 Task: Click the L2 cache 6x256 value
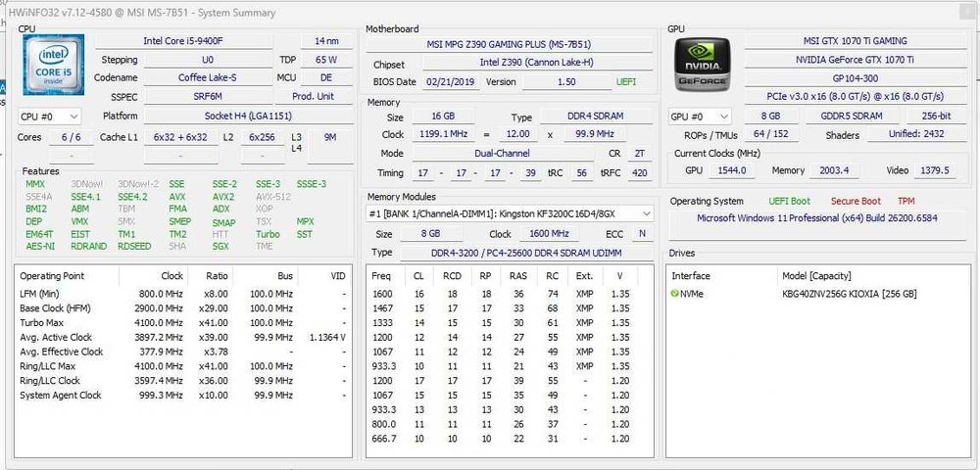pyautogui.click(x=262, y=137)
